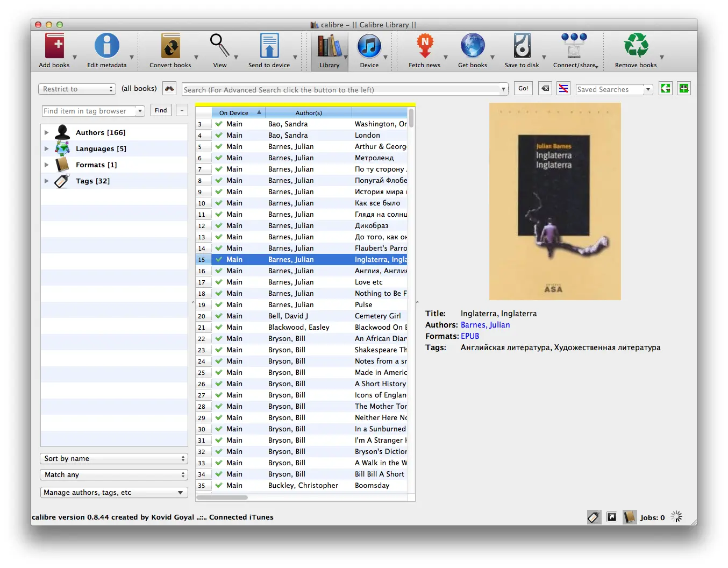Click the Inglaterra book cover image
This screenshot has height=568, width=728.
coord(555,201)
